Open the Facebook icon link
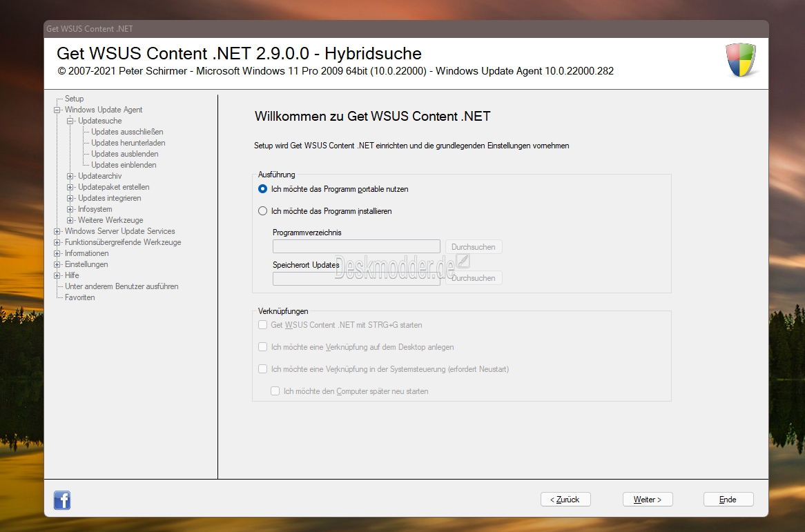Screen dimensions: 805x532 (62, 500)
